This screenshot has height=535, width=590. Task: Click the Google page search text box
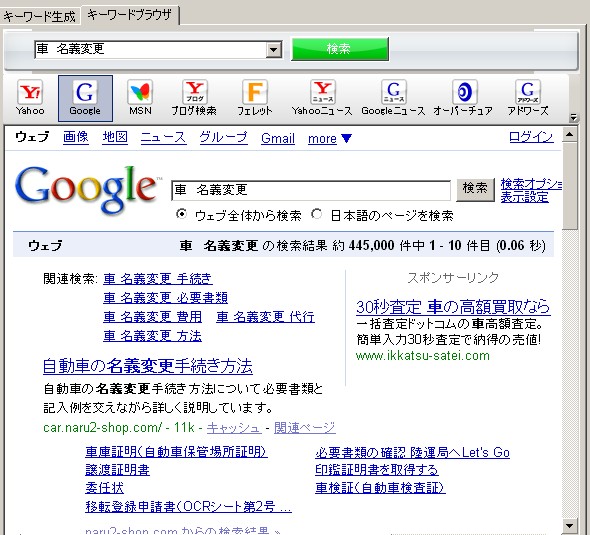point(311,190)
